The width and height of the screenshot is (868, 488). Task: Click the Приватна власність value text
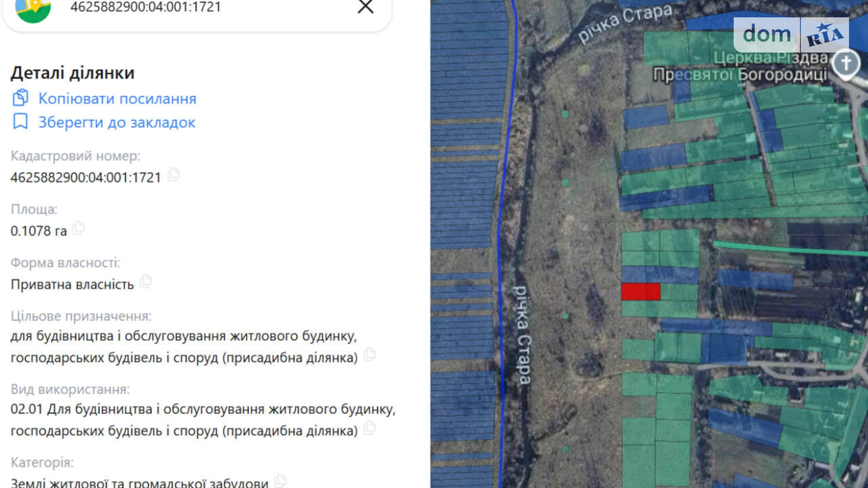[x=72, y=284]
